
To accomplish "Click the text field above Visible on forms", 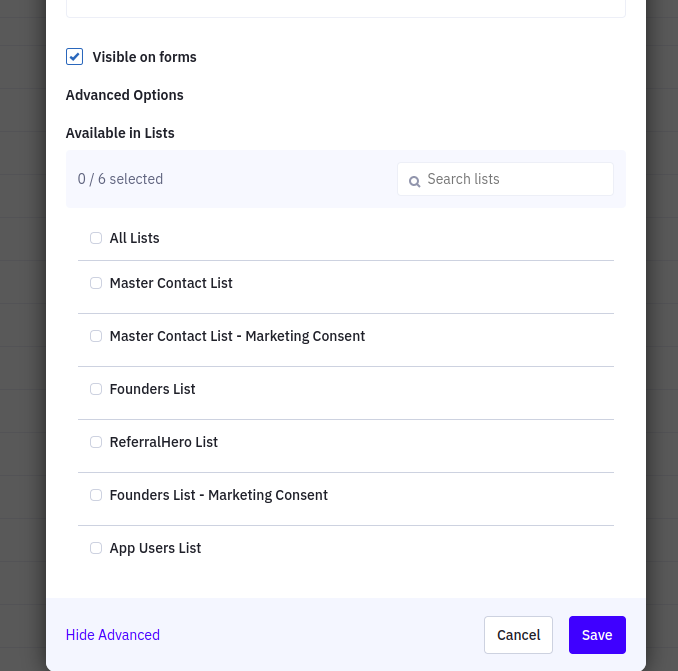I will click(x=345, y=8).
